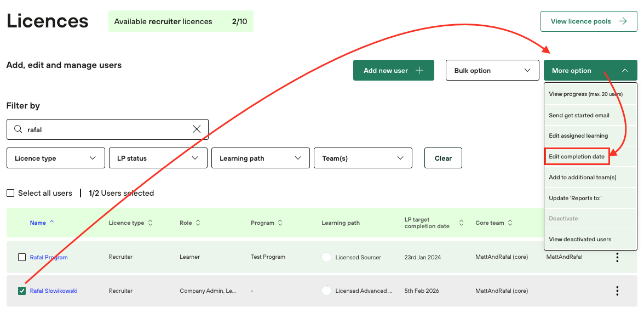Click sort arrows on Licence type column

(151, 223)
